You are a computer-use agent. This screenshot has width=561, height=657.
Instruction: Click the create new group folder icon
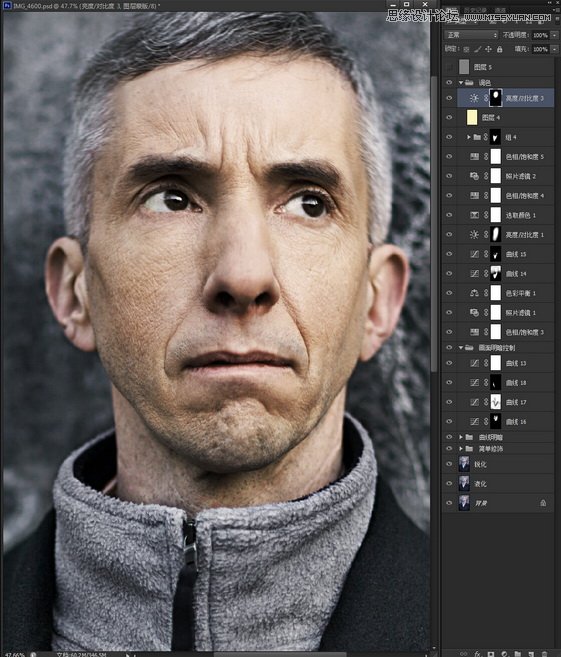point(518,654)
